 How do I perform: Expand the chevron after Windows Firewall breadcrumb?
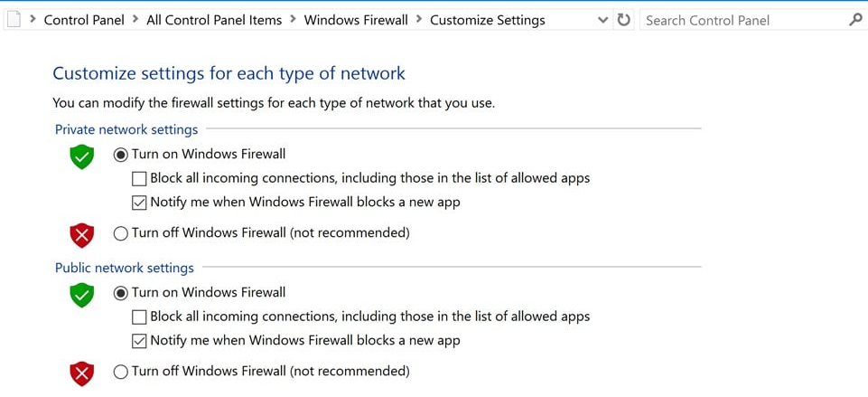coord(419,20)
